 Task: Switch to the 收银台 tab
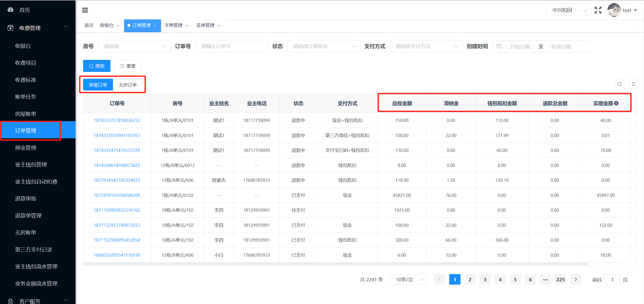pos(107,25)
